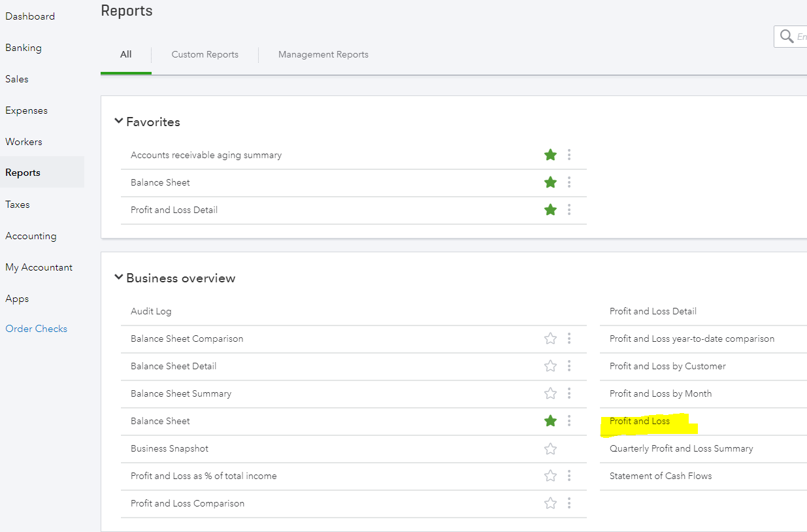This screenshot has height=532, width=807.
Task: Click the search magnifier icon
Action: coord(786,37)
